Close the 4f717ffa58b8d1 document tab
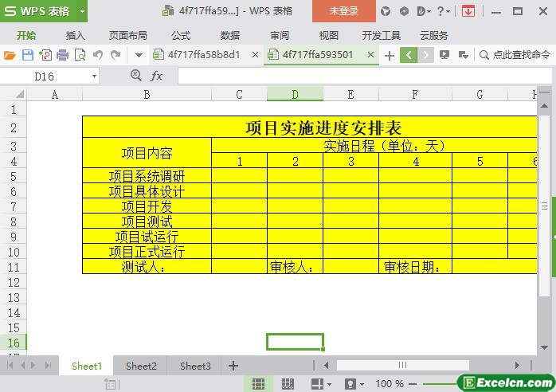Screen dimensions: 556x392 (x=255, y=55)
